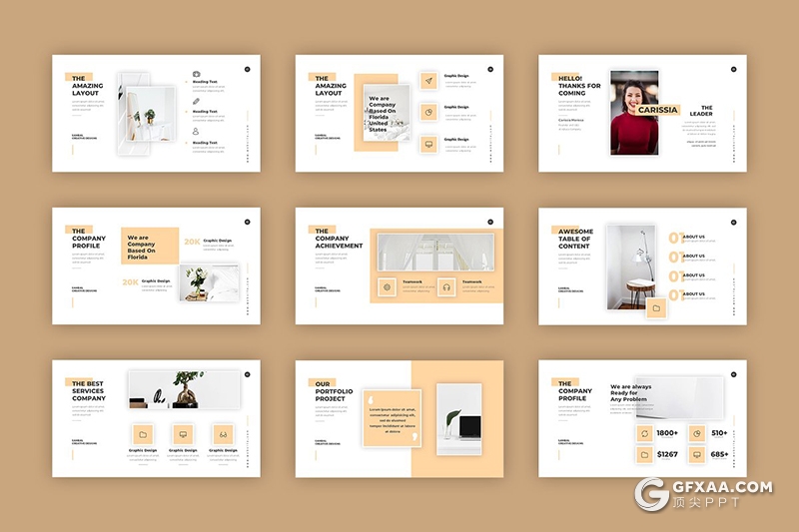
Task: Click the headphones icon on Company Achievement slide
Action: coord(445,287)
